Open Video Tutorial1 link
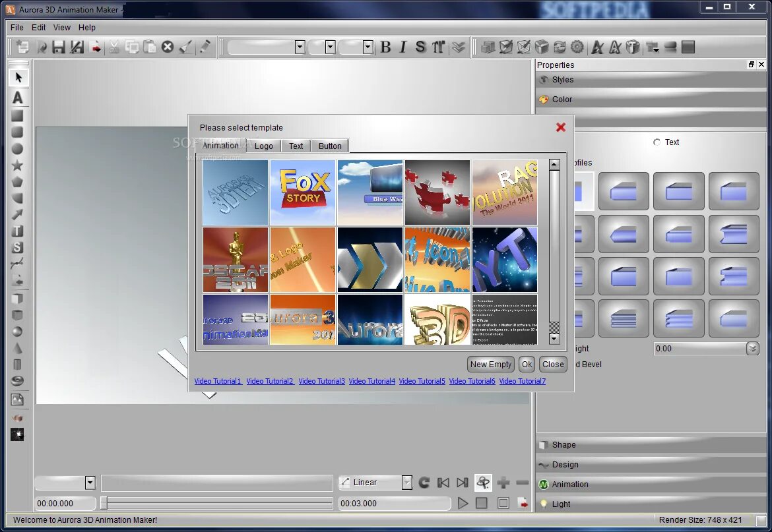772x532 pixels. 218,381
